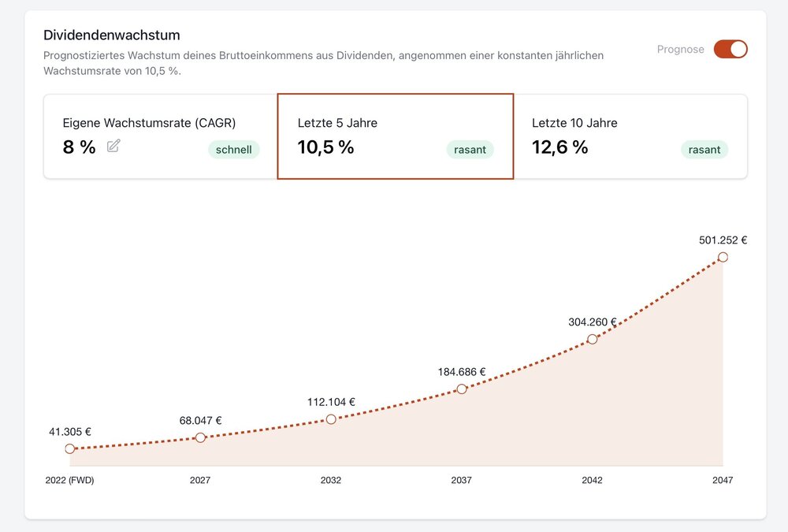This screenshot has height=532, width=788.
Task: Click the schnell badge
Action: (x=233, y=149)
